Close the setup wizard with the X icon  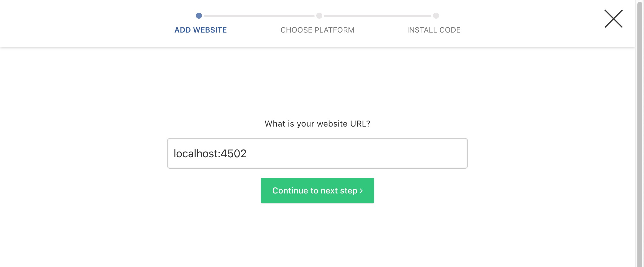pyautogui.click(x=613, y=19)
